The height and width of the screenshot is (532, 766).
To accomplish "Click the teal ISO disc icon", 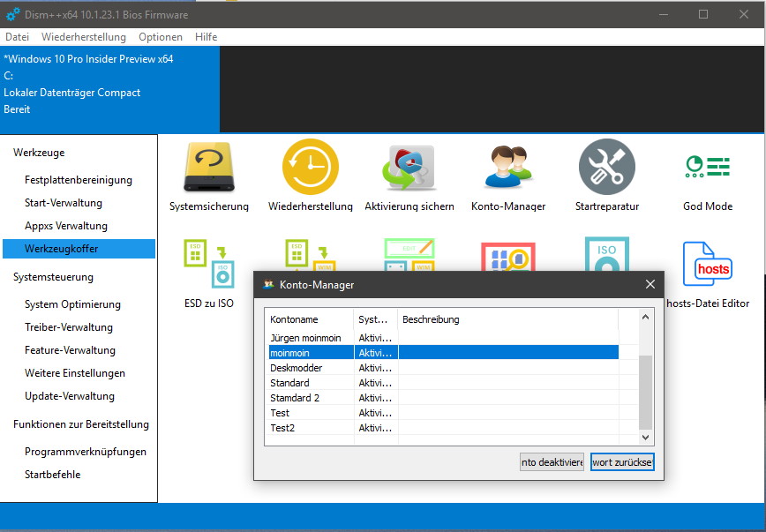I will click(x=607, y=254).
